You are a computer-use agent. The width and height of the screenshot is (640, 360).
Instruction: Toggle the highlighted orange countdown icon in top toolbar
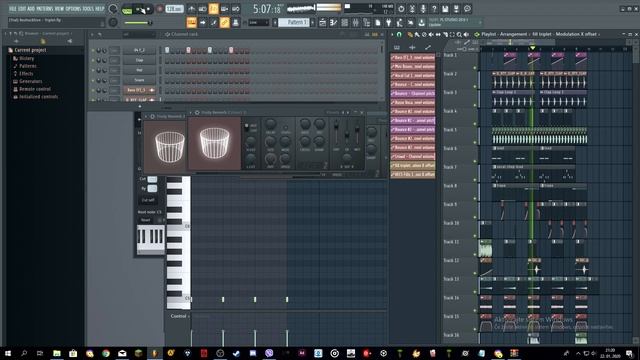click(x=213, y=9)
